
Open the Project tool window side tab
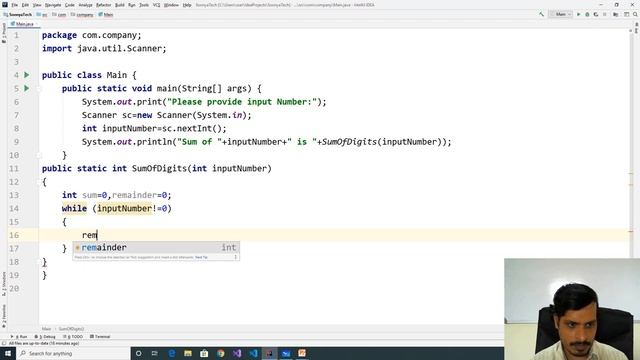4,33
